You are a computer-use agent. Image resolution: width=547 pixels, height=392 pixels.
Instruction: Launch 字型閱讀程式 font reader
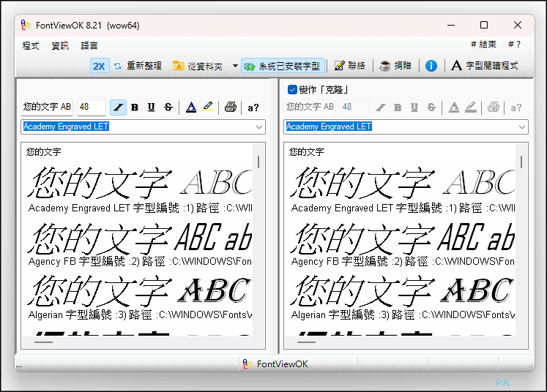click(x=485, y=66)
